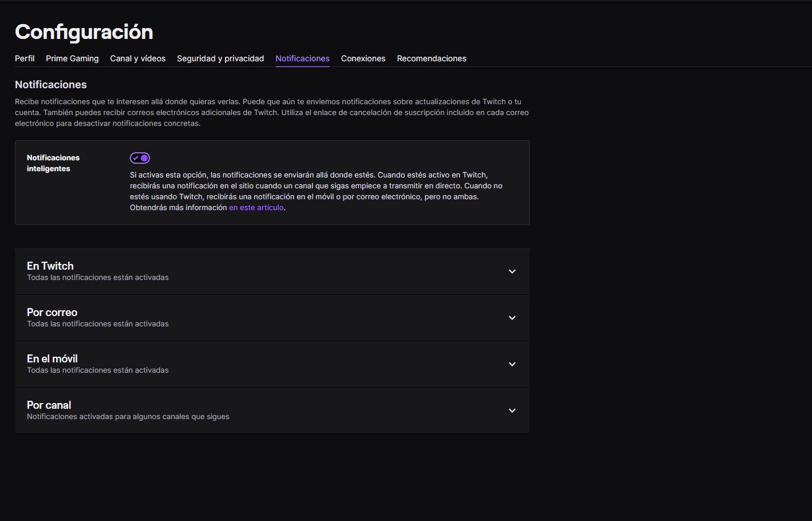This screenshot has width=812, height=521.
Task: Click the chevron arrow on the En Twitch row
Action: click(x=512, y=271)
